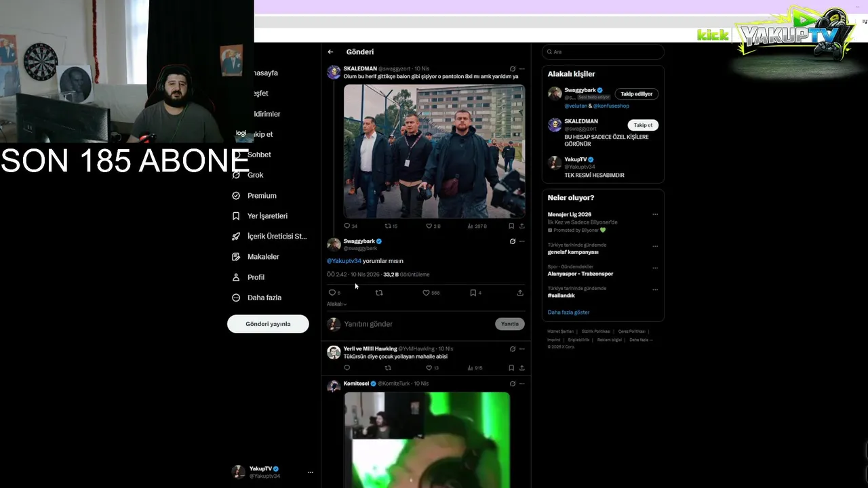The height and width of the screenshot is (488, 868).
Task: Open more options on Komitesel reply
Action: click(521, 384)
